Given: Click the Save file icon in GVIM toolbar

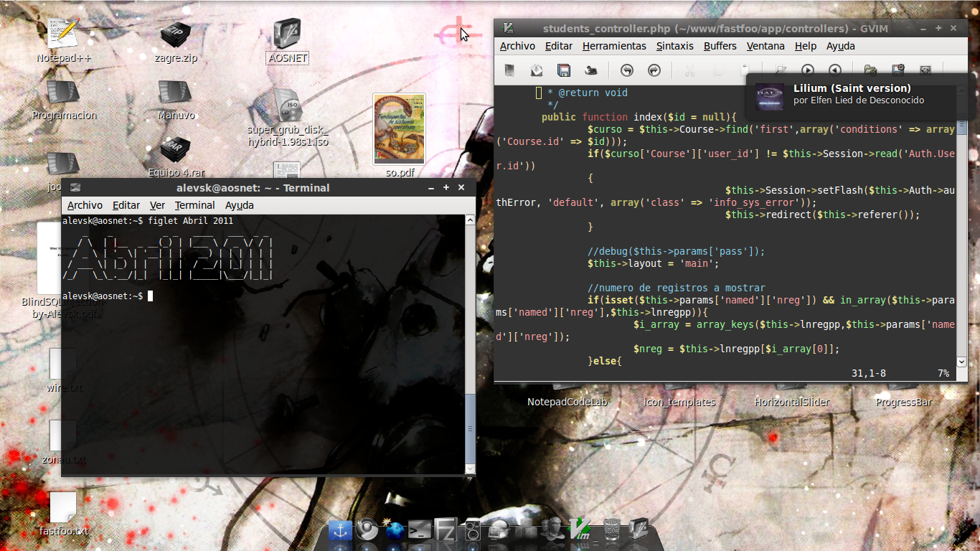Looking at the screenshot, I should pyautogui.click(x=564, y=70).
